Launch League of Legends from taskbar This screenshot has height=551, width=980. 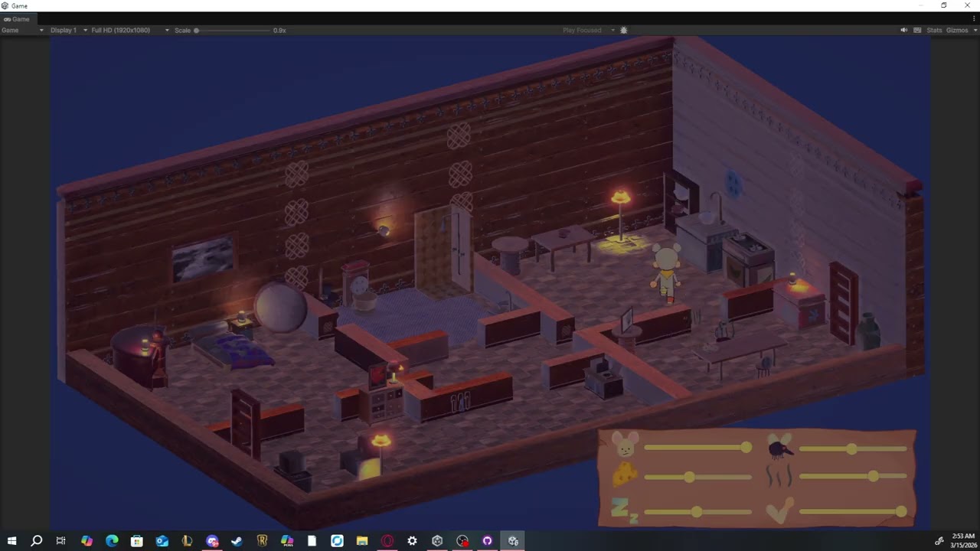187,541
